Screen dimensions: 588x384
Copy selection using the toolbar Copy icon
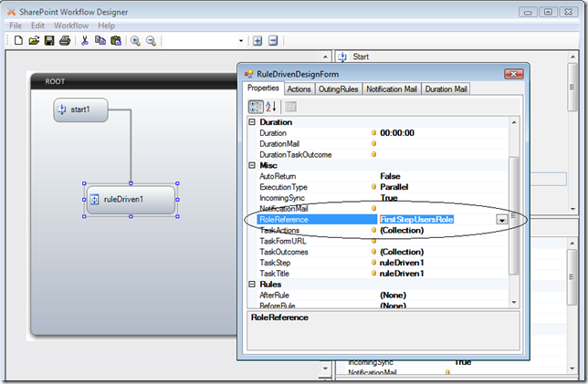pos(100,40)
